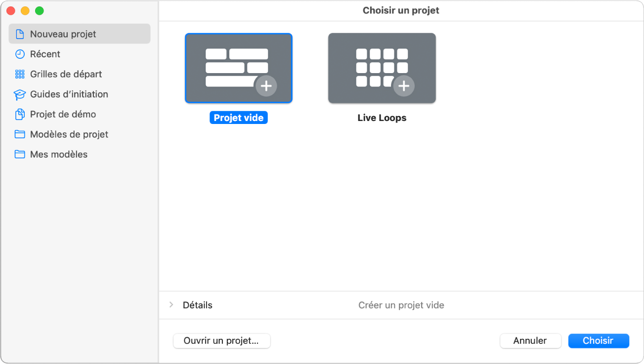
Task: Click the plus badge on Live Loops
Action: pos(404,85)
